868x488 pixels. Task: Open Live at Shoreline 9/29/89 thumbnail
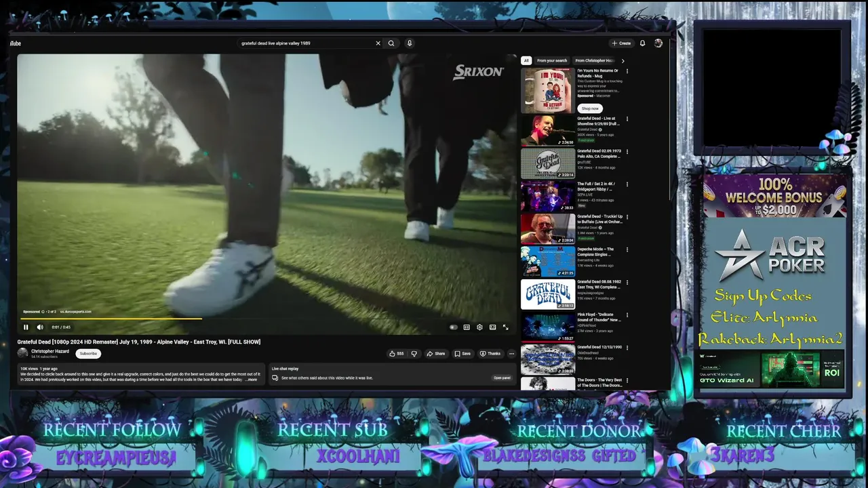click(548, 131)
